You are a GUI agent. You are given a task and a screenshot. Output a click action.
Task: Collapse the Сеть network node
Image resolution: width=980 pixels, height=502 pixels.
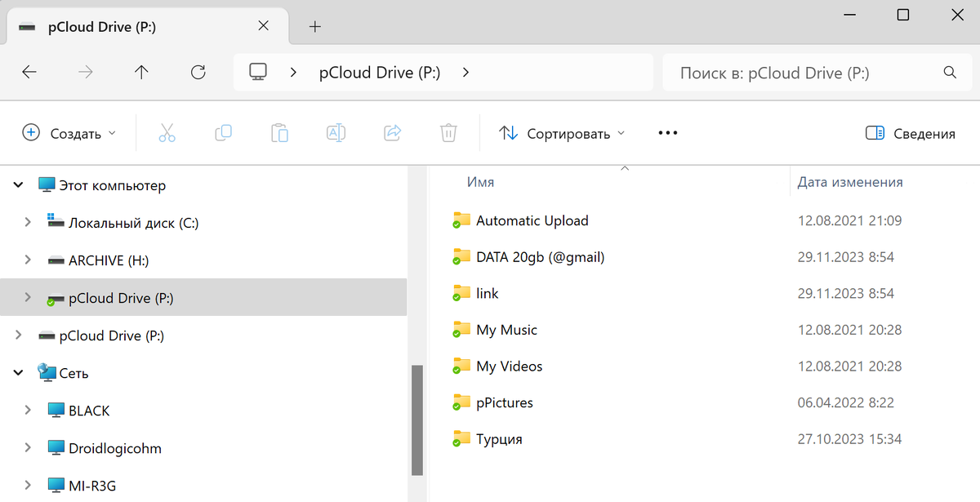click(18, 373)
